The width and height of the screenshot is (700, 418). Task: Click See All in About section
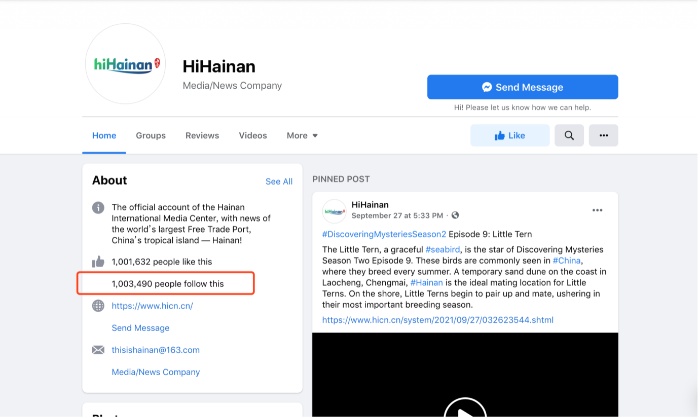[279, 181]
